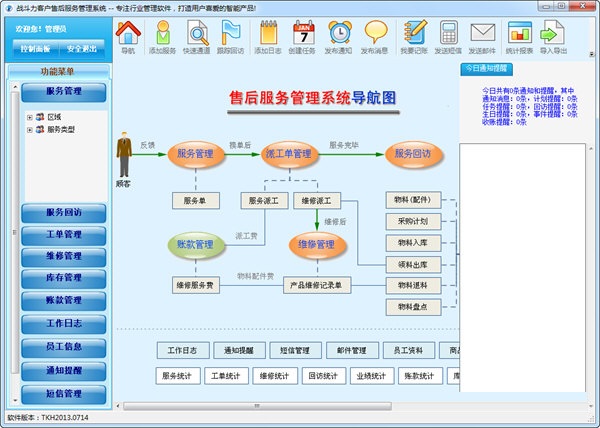The image size is (600, 428).
Task: Open the 工单管理 sidebar menu
Action: 64,235
